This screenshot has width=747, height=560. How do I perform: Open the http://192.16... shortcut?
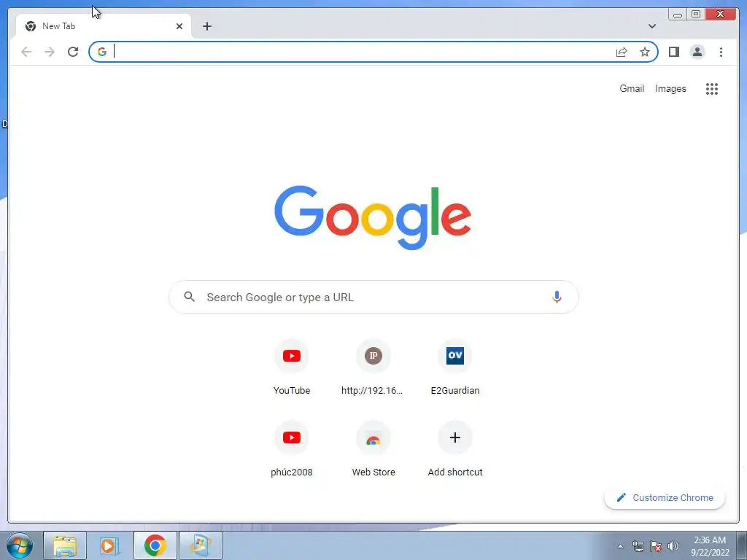point(373,367)
